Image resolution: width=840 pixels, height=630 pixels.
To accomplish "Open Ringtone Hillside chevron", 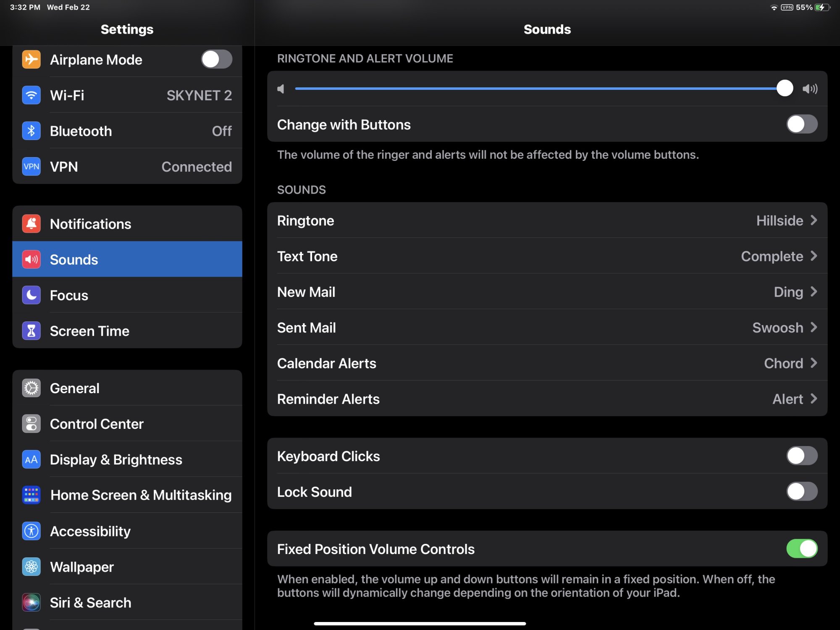I will (814, 220).
